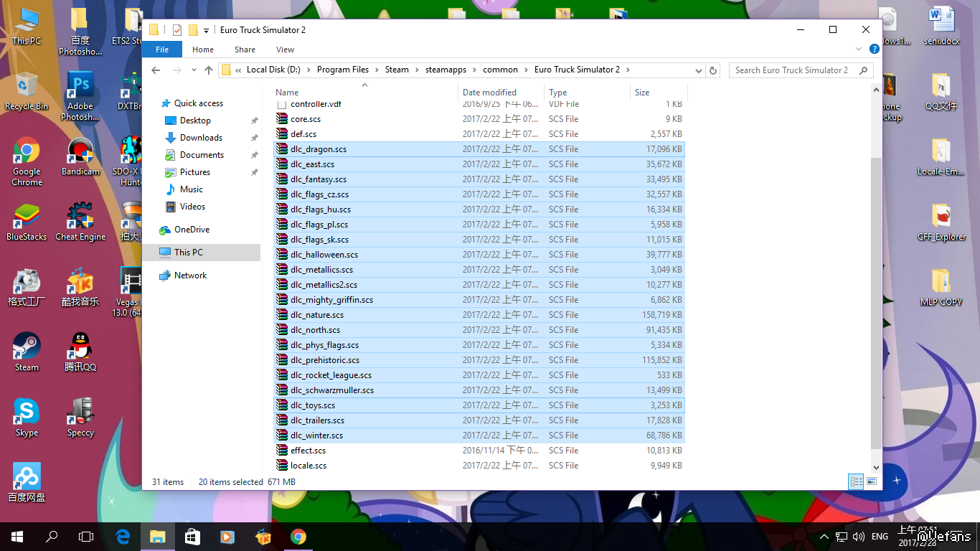The width and height of the screenshot is (980, 551).
Task: Open taskbar search magnifier
Action: pyautogui.click(x=52, y=536)
